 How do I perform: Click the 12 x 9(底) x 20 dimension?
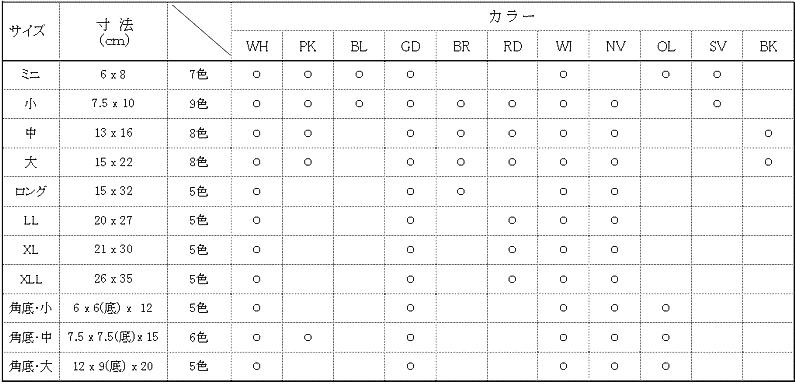pyautogui.click(x=114, y=366)
